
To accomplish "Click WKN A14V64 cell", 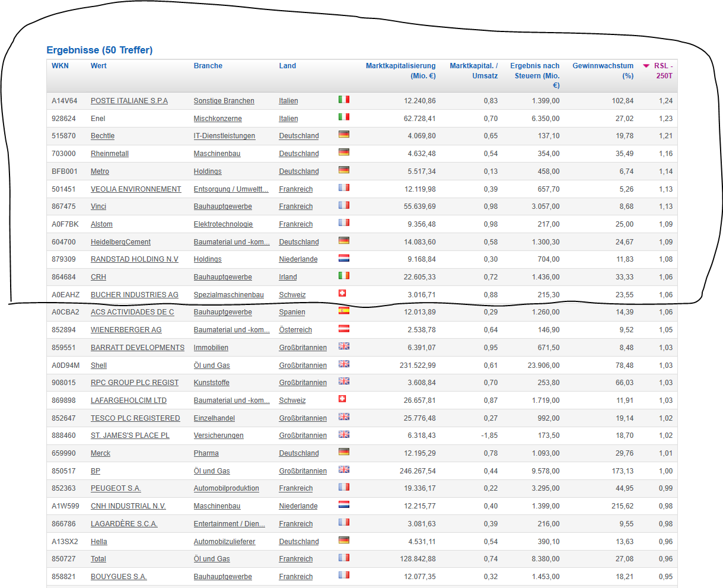I will 64,101.
